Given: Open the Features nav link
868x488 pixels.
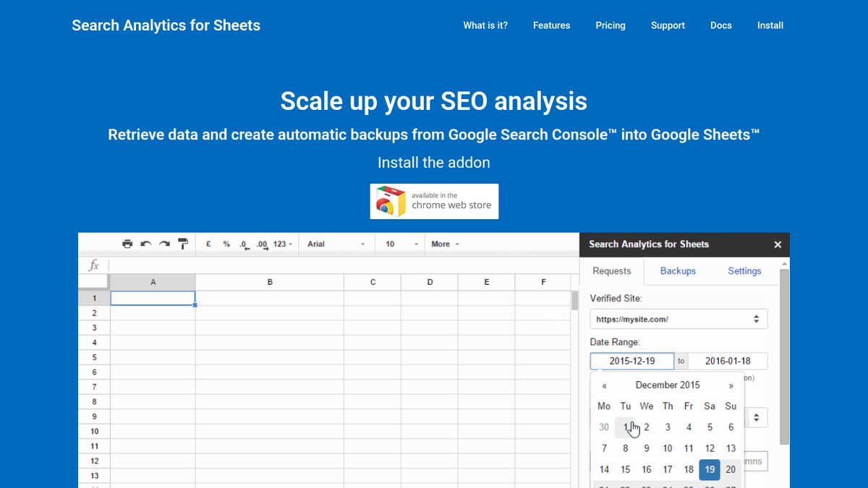Looking at the screenshot, I should [551, 25].
